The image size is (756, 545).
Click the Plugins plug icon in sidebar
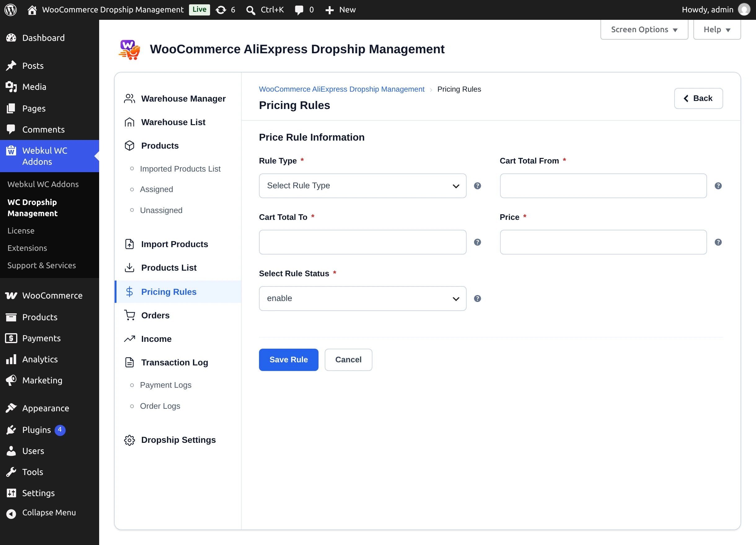pyautogui.click(x=11, y=430)
